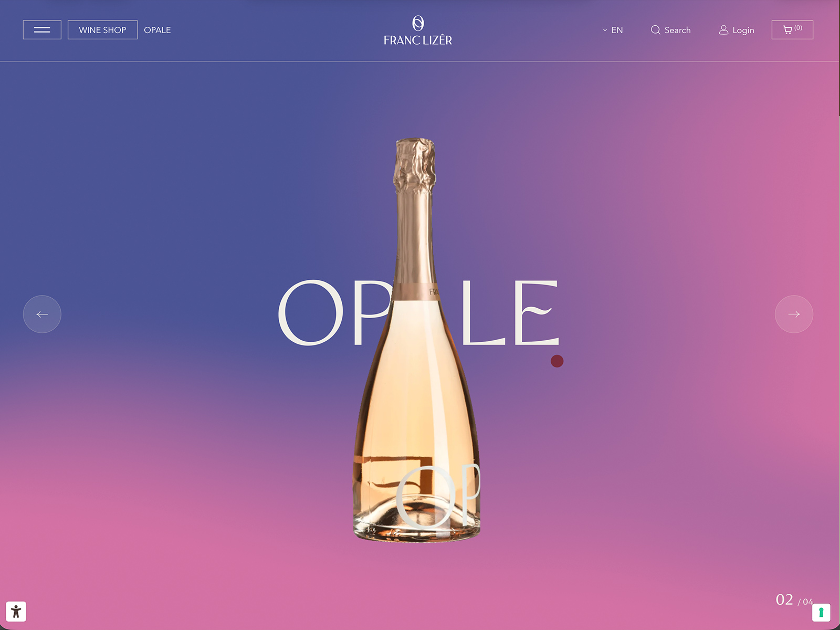Click the cart item count (0)

coord(798,28)
